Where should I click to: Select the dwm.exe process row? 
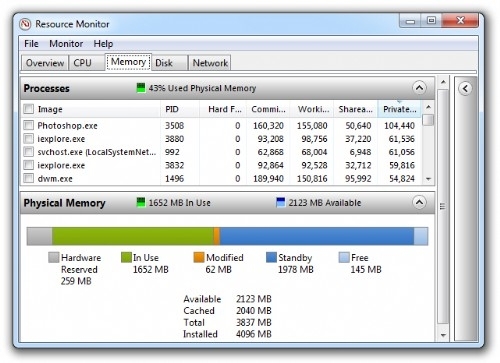[x=221, y=178]
